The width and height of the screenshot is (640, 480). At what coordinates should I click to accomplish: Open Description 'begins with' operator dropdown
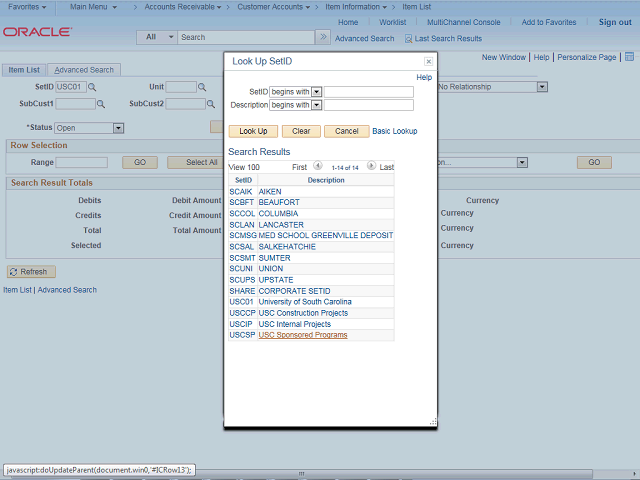tap(316, 105)
